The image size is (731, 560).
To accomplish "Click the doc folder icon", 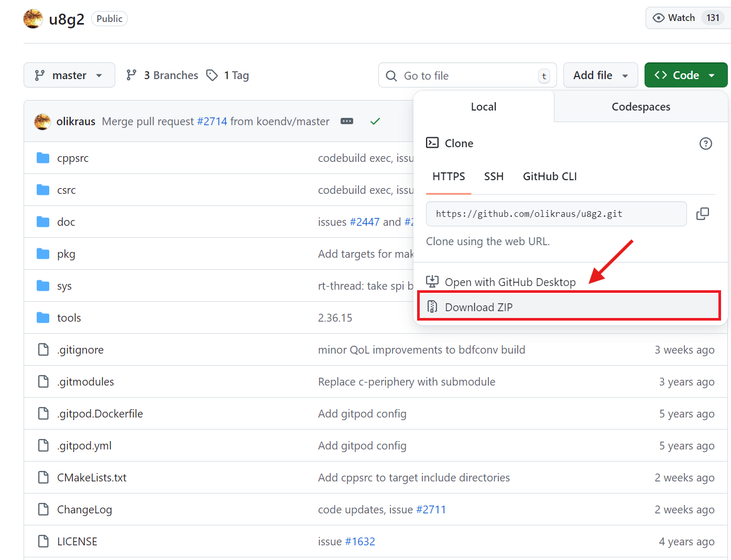I will (x=43, y=222).
